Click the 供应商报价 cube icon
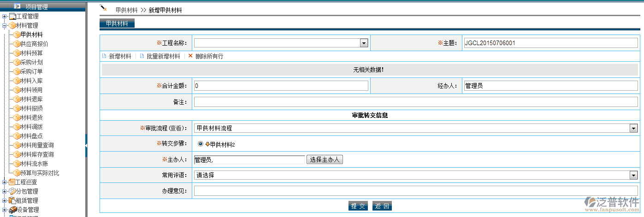 coord(17,44)
